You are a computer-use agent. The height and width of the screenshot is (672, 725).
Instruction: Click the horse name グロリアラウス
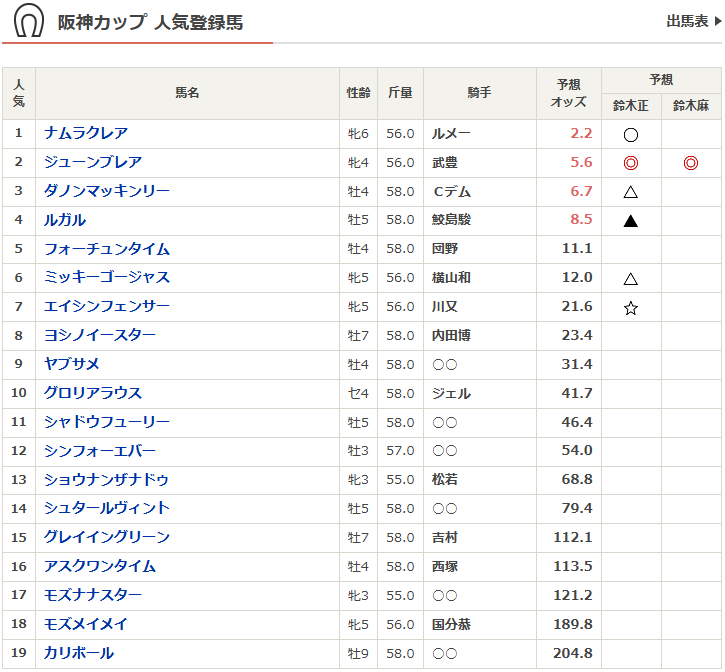(x=93, y=393)
